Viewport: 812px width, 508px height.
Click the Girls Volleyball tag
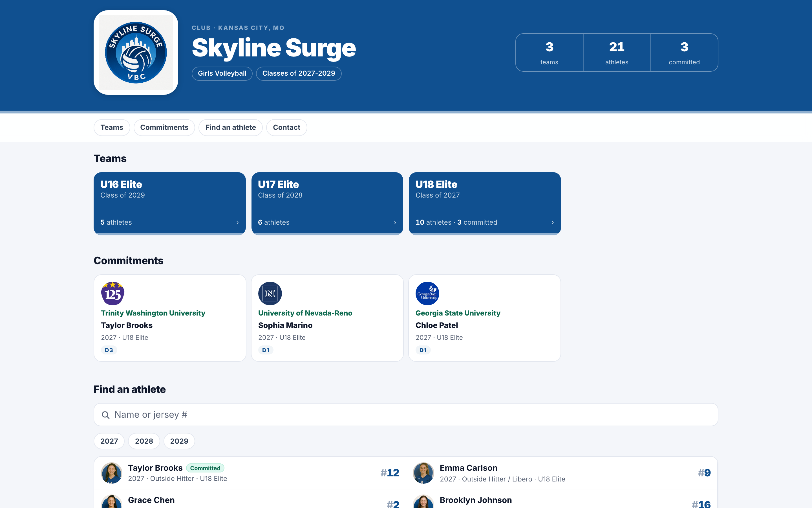click(222, 73)
